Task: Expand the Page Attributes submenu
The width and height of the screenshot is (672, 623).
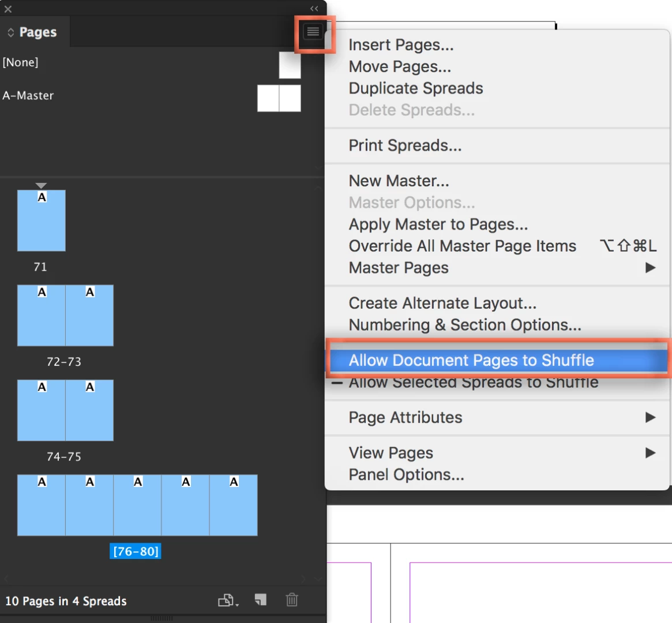Action: coord(497,418)
